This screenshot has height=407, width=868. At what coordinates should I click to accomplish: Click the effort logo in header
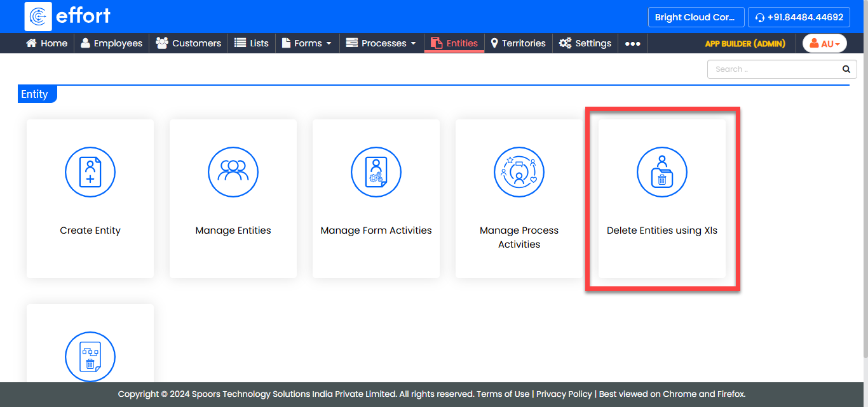click(67, 16)
